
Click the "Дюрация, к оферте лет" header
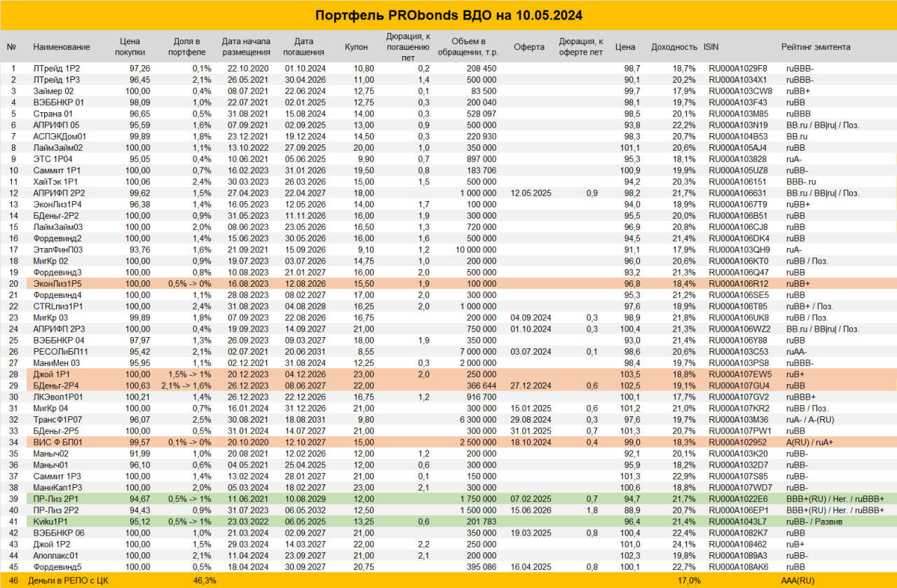[582, 47]
